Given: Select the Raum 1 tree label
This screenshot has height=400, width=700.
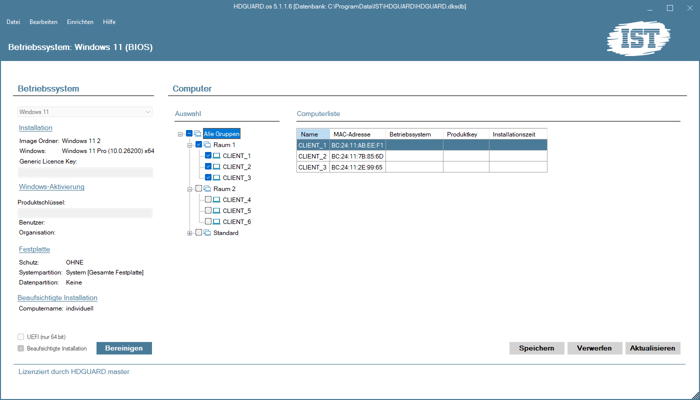Looking at the screenshot, I should [224, 145].
